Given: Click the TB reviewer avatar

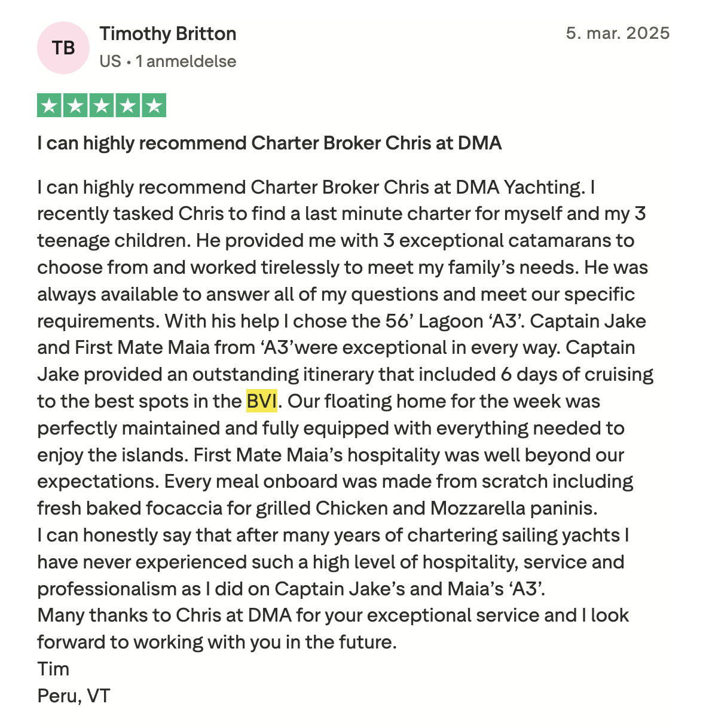Looking at the screenshot, I should click(63, 48).
